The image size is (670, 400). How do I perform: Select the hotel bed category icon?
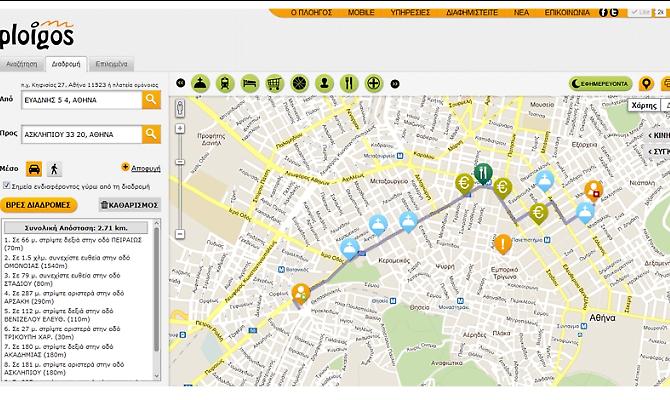click(x=250, y=83)
